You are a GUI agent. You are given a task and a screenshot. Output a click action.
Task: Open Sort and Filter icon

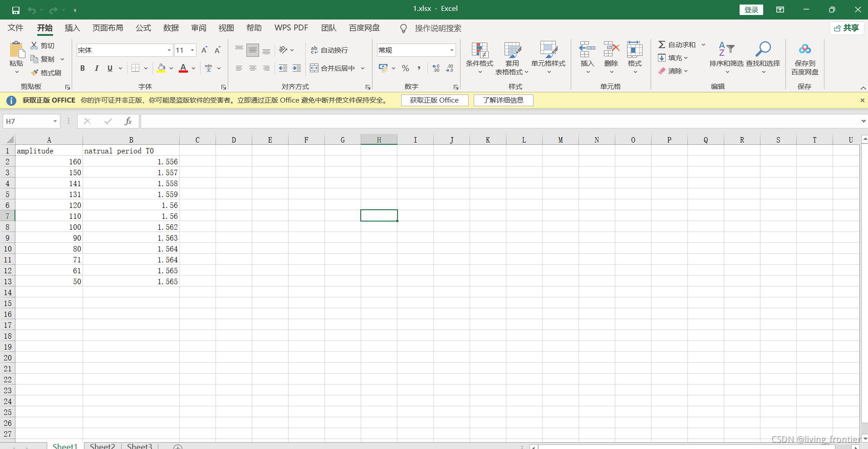tap(726, 49)
